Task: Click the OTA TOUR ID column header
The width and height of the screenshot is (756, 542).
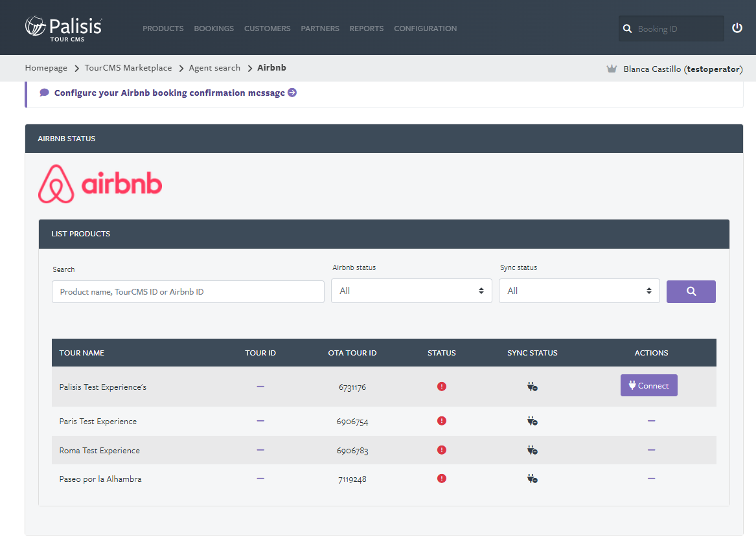Action: pos(352,353)
